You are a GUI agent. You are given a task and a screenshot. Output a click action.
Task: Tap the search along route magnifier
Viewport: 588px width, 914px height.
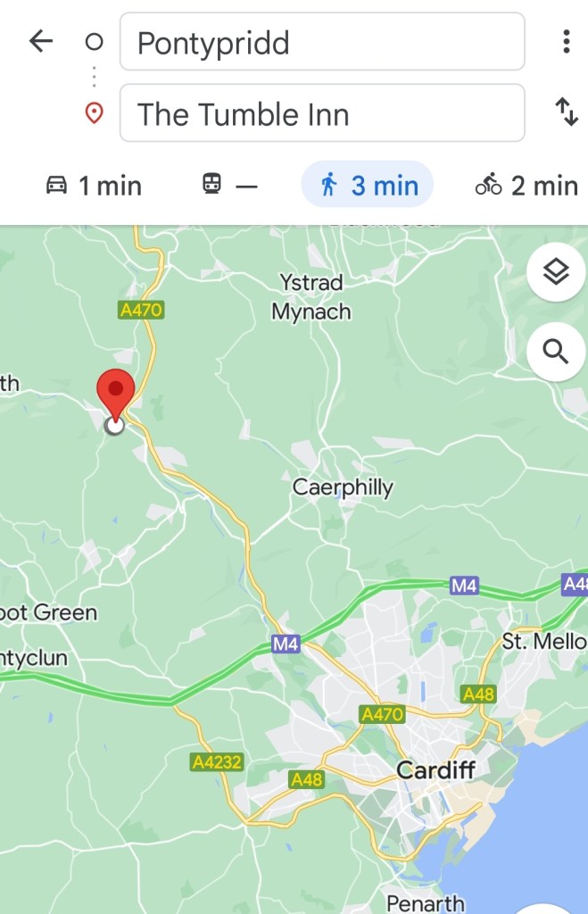pyautogui.click(x=555, y=352)
